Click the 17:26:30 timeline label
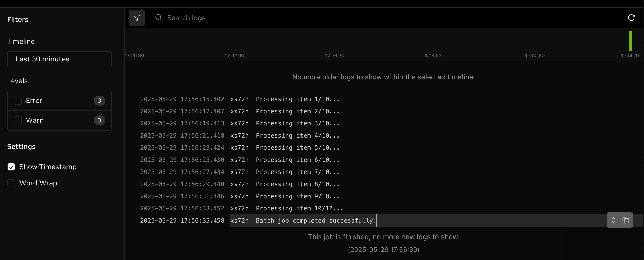 (134, 55)
